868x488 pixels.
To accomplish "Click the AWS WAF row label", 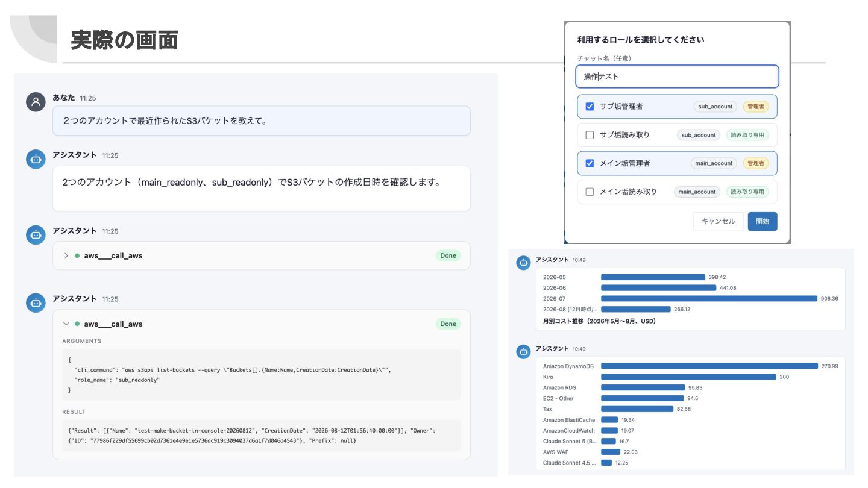I will [557, 452].
